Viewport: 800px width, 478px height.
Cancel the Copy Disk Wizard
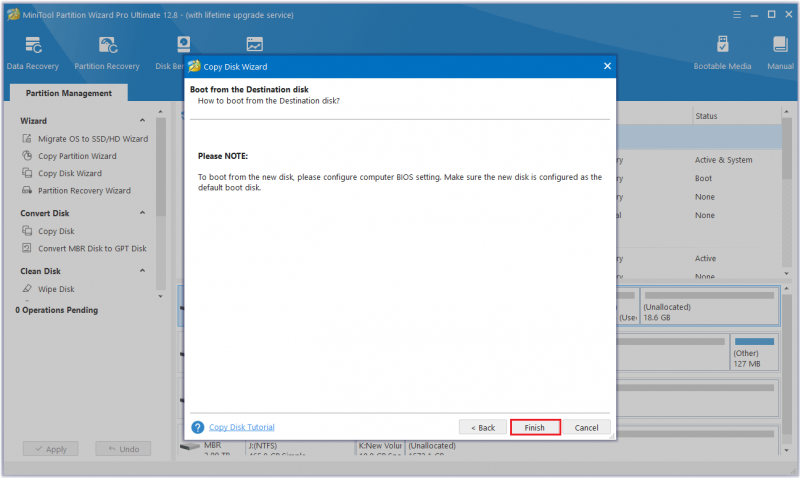tap(586, 427)
